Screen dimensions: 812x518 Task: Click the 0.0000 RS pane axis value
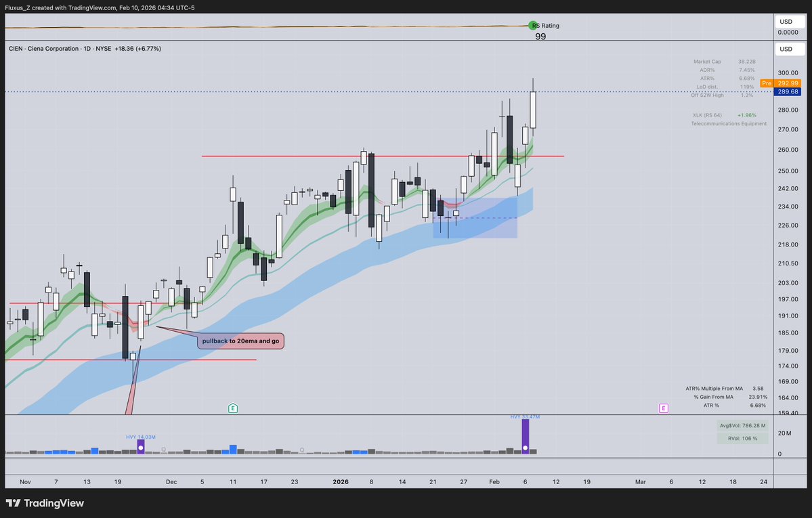pyautogui.click(x=788, y=32)
